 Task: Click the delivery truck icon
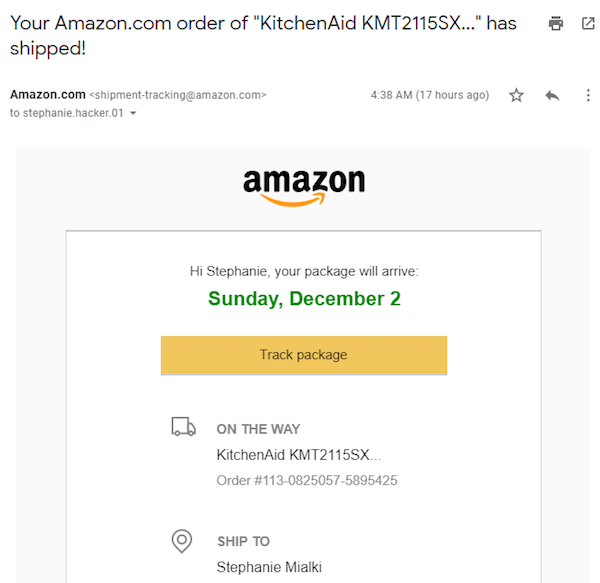(183, 428)
